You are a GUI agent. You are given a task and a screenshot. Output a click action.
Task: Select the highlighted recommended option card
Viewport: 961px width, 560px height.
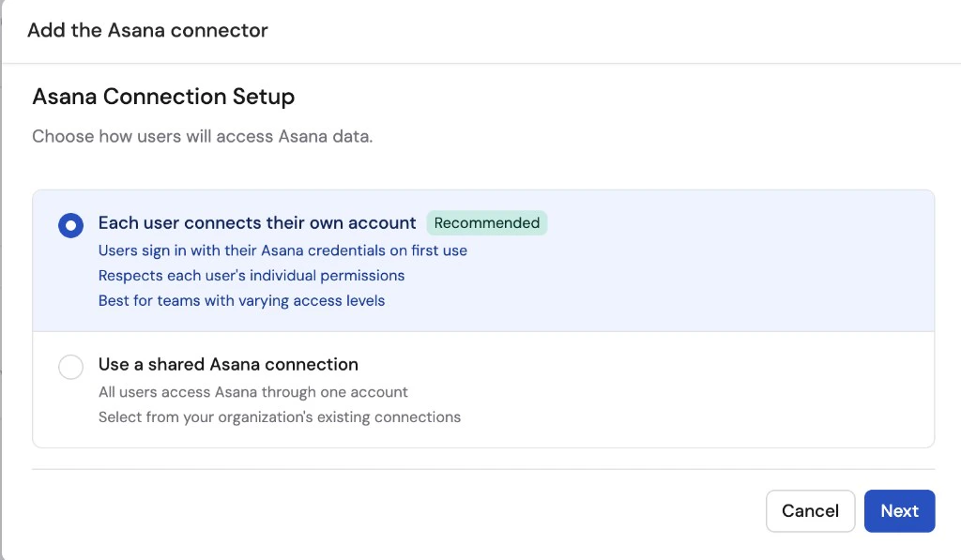click(x=483, y=260)
